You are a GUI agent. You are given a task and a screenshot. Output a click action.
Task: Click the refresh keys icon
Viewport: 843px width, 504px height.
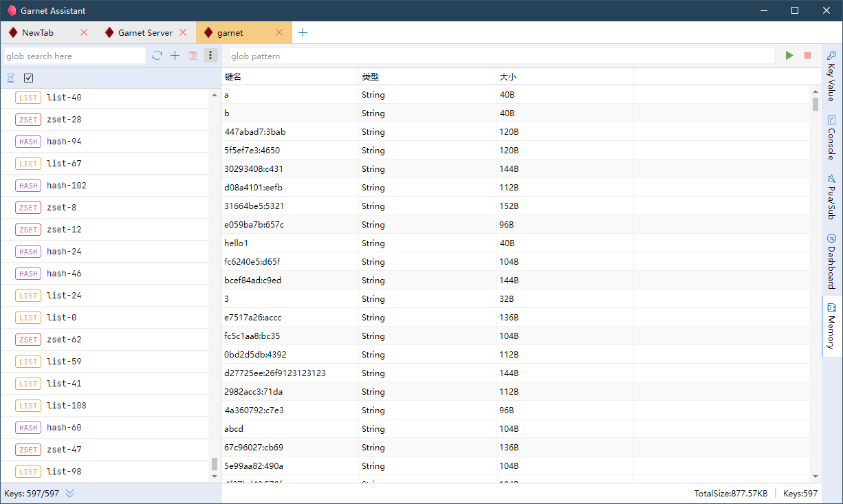[157, 56]
